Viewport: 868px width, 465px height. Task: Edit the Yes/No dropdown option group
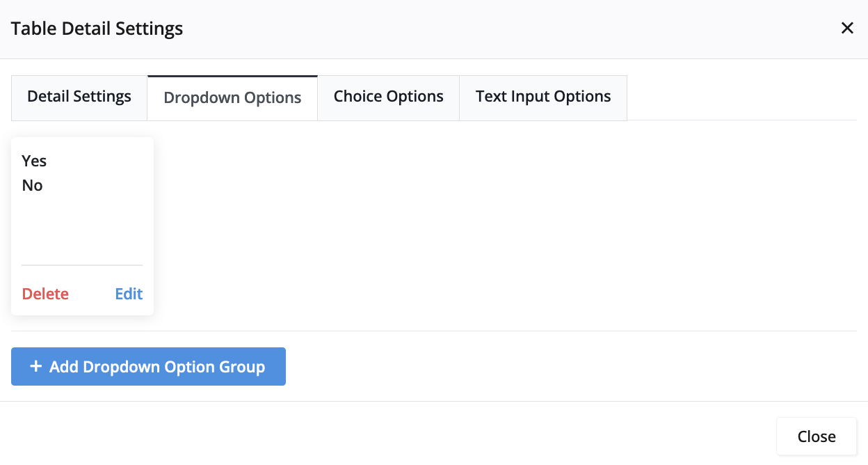coord(129,294)
